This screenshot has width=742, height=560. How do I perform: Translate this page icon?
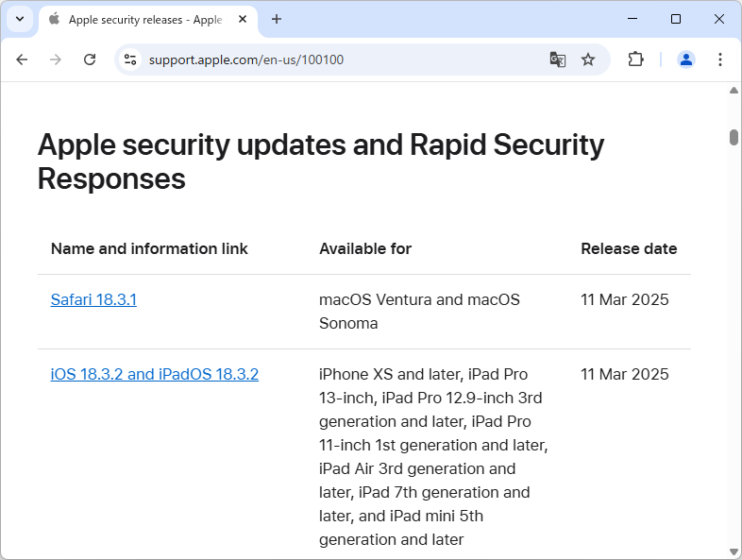pos(558,59)
